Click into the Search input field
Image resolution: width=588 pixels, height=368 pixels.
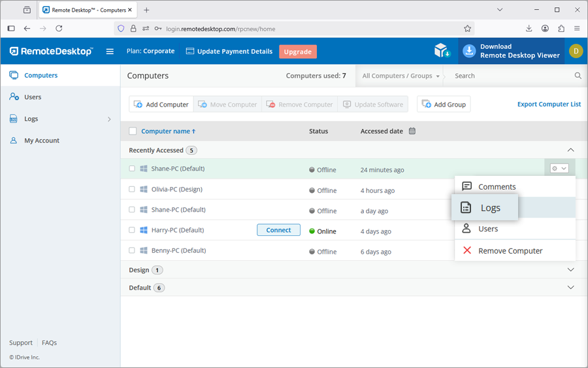tap(510, 76)
